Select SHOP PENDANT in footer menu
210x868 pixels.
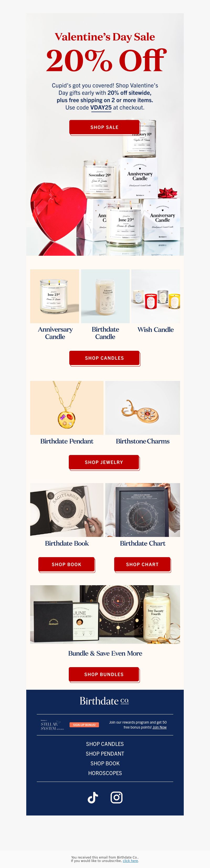(x=105, y=754)
